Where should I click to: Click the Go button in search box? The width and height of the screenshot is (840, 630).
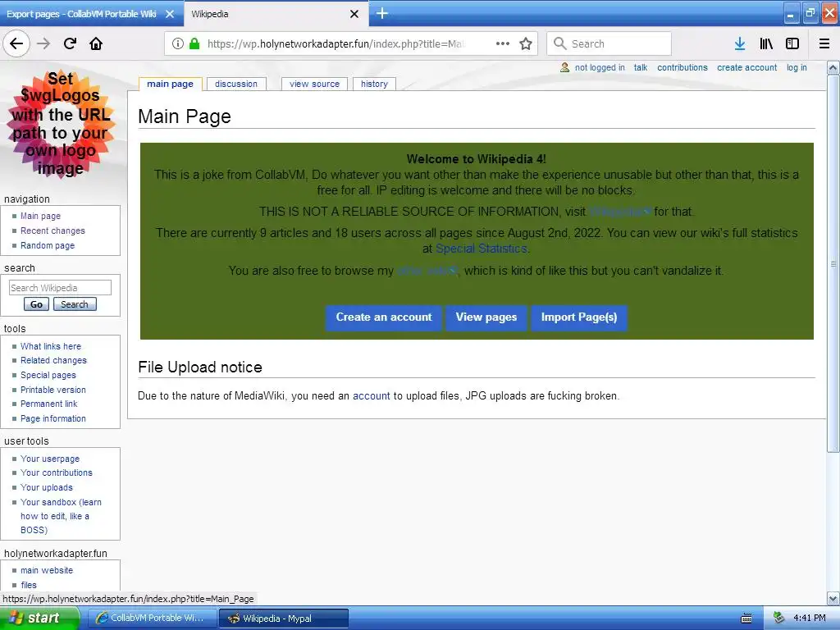click(36, 304)
